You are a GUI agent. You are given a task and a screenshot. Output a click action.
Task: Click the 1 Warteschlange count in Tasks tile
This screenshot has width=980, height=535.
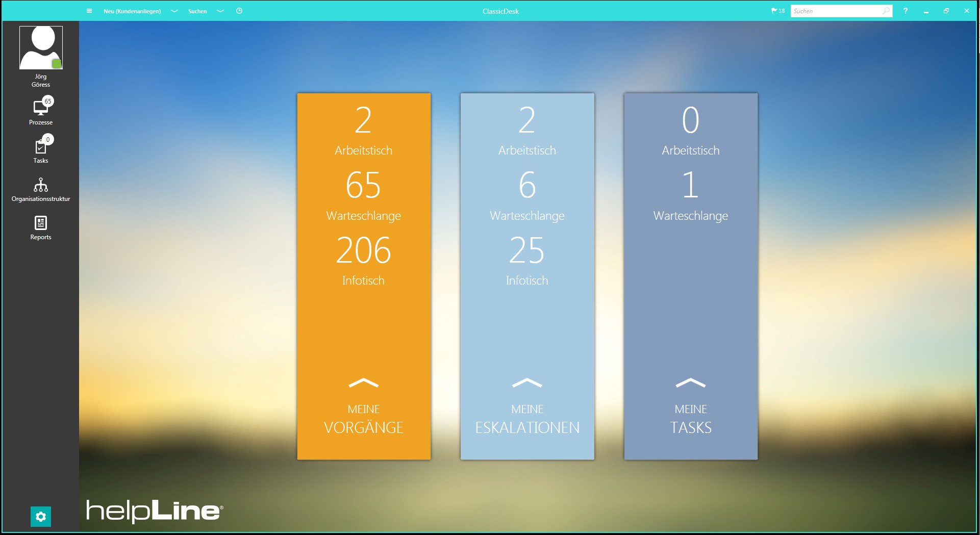(x=691, y=195)
